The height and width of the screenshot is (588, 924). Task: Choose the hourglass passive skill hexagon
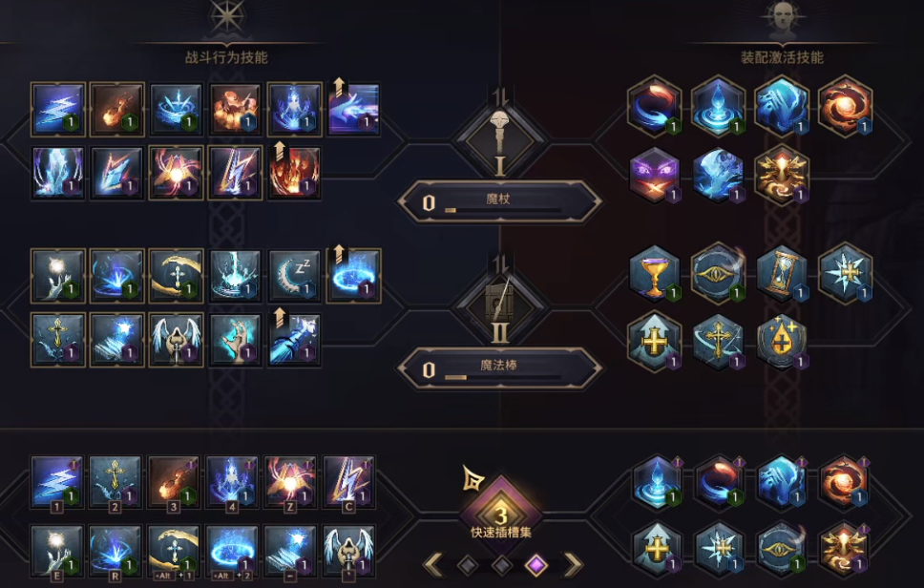tap(782, 274)
